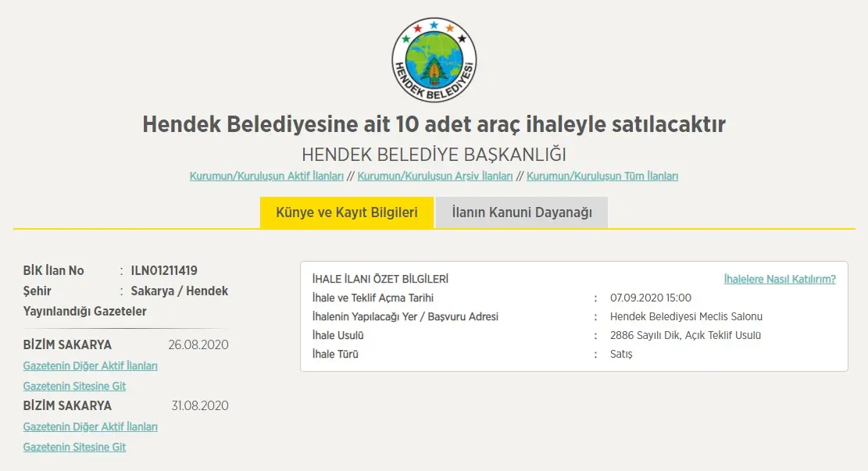Click the İhale Usulü label
The height and width of the screenshot is (471, 868).
(338, 335)
